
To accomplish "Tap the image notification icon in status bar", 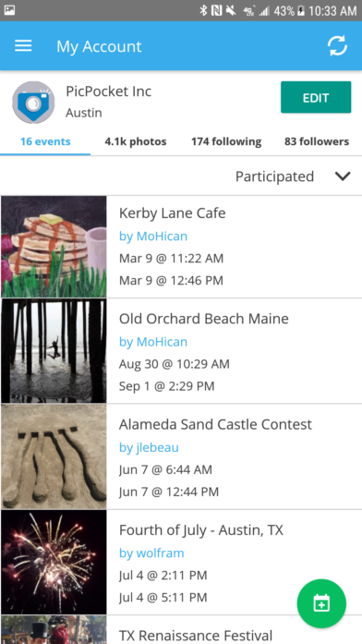I will pos(9,10).
